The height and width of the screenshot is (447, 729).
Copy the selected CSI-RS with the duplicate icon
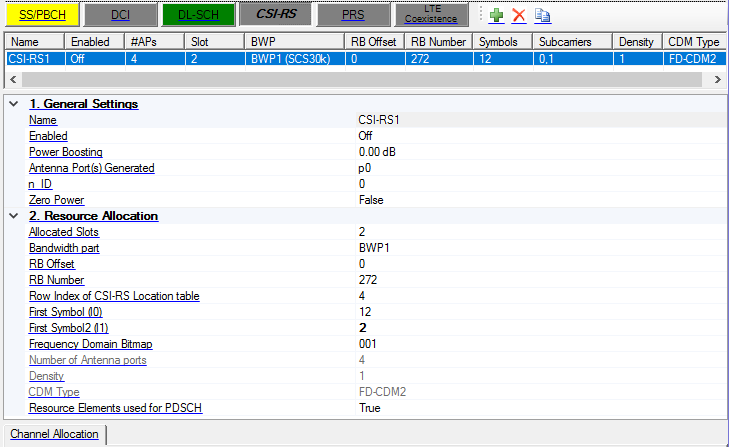542,15
